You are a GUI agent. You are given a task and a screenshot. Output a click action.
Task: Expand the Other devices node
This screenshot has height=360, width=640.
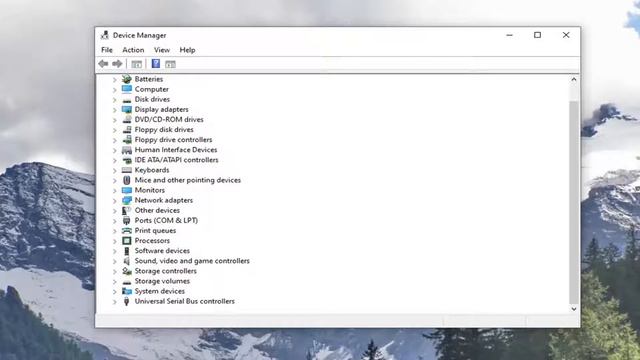(x=115, y=211)
